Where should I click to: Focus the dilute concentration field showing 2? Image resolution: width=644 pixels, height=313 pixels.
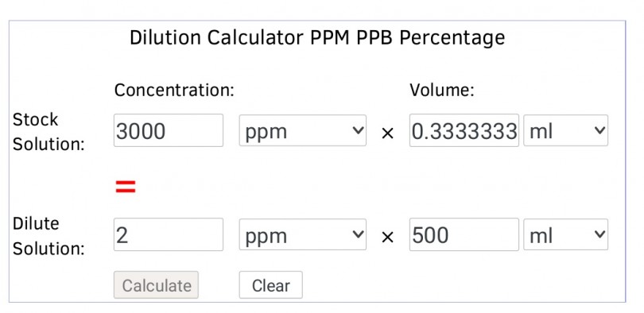click(169, 234)
